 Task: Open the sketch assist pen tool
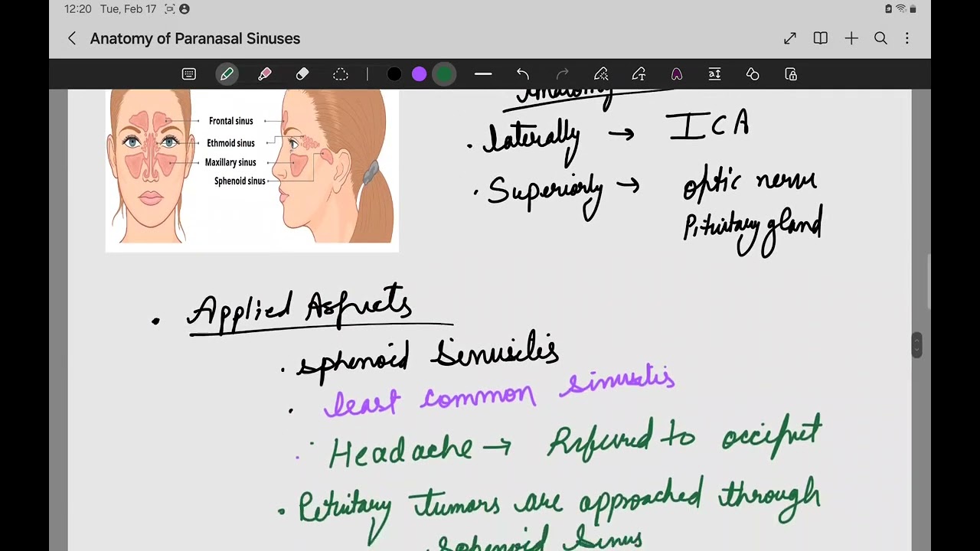601,74
